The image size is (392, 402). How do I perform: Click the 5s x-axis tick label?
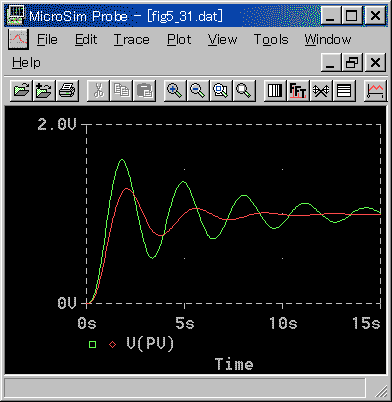coord(185,323)
